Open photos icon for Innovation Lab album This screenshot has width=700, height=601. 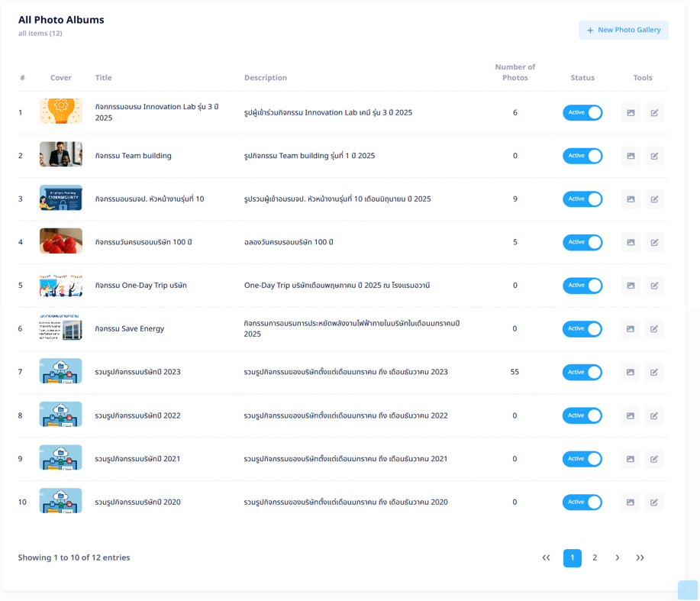631,113
